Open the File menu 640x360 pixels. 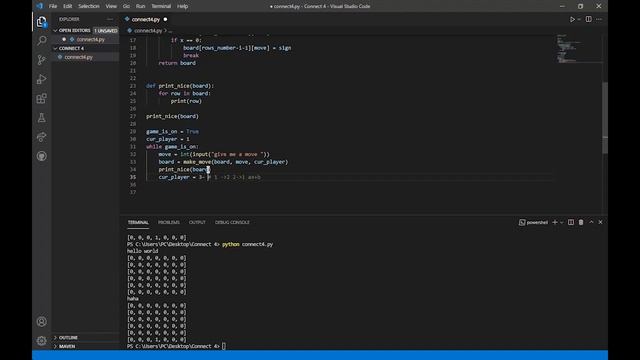(53, 6)
